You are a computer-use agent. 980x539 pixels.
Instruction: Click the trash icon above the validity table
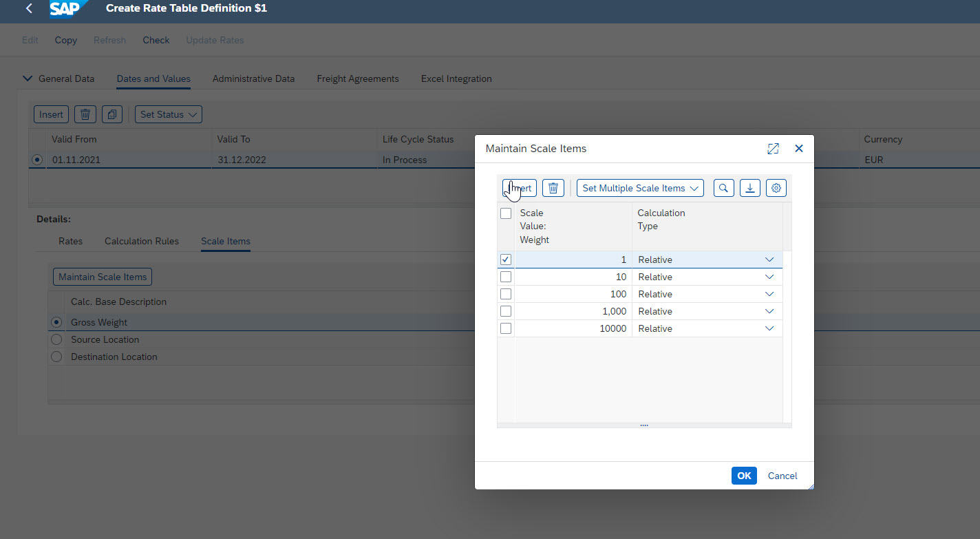coord(85,114)
